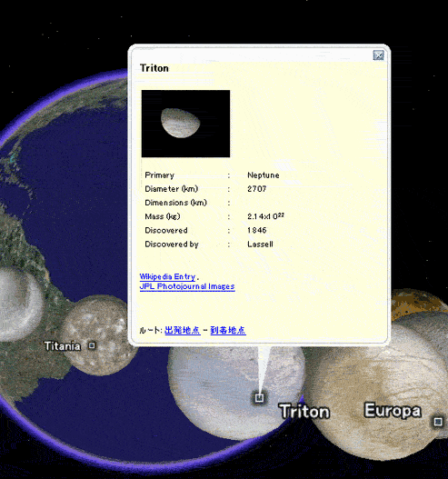Select the Triton placemark square icon
The width and height of the screenshot is (448, 479).
259,398
